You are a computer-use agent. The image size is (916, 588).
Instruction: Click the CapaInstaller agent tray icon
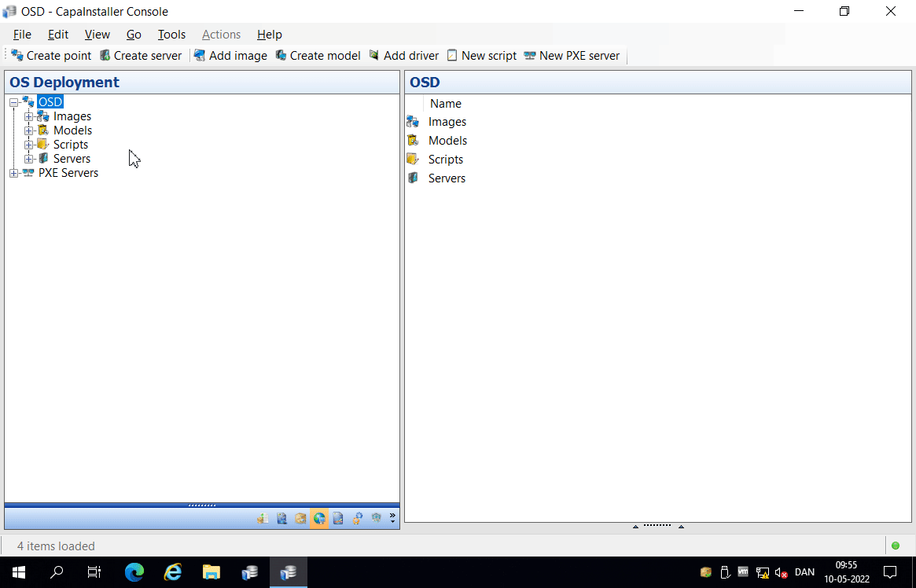click(x=706, y=572)
